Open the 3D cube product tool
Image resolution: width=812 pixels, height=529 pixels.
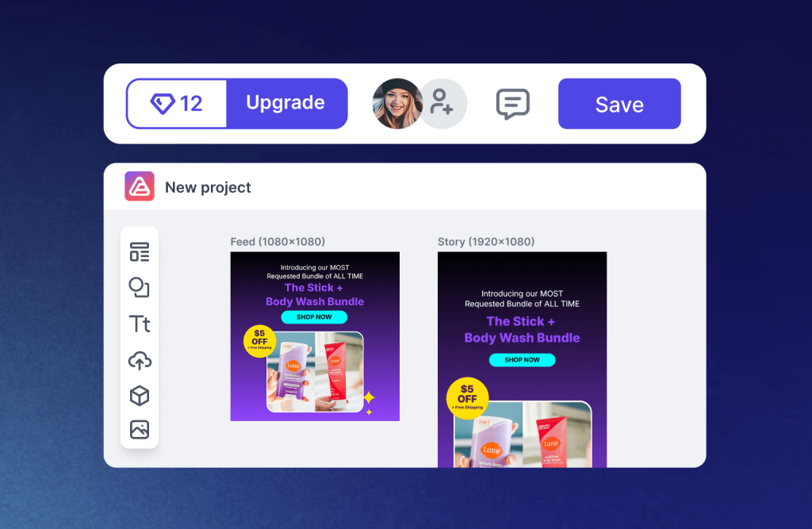140,396
